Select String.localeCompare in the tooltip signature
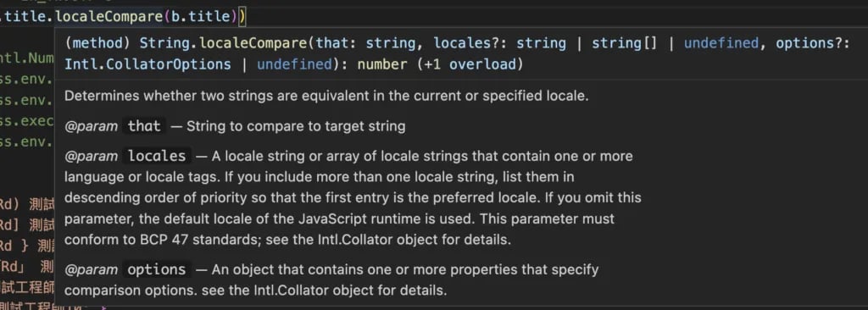Screen dimensions: 868x310 224,43
